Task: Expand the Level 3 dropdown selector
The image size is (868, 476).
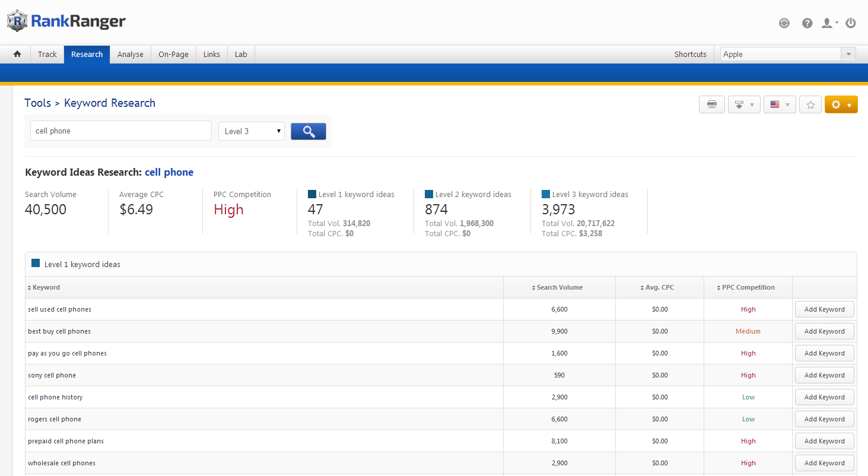Action: pos(252,131)
